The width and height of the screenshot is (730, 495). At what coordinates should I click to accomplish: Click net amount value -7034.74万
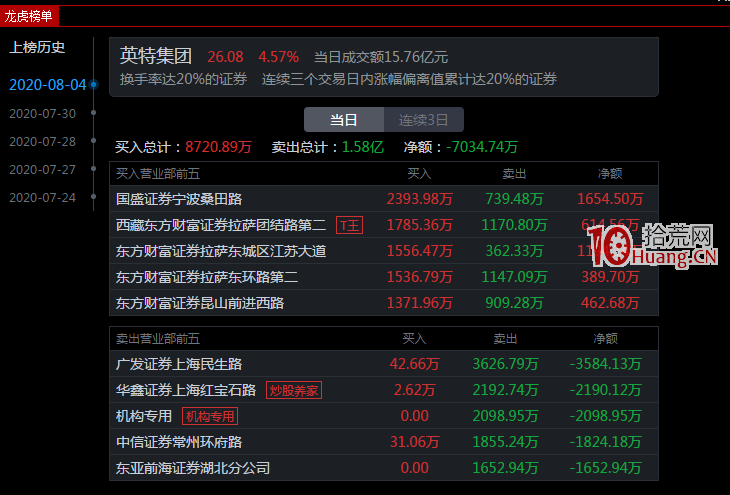(x=482, y=147)
